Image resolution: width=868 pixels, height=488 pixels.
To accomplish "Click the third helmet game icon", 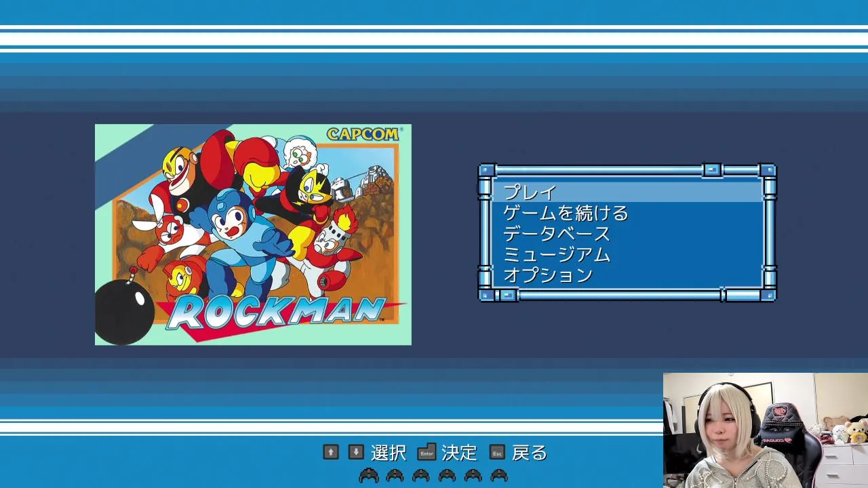I will click(x=421, y=475).
